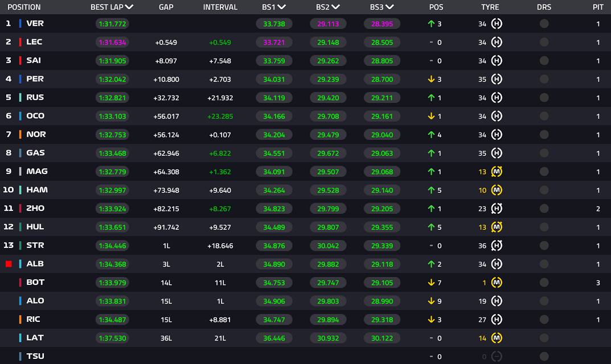Click the INTERVAL column header
The width and height of the screenshot is (611, 364).
point(220,7)
